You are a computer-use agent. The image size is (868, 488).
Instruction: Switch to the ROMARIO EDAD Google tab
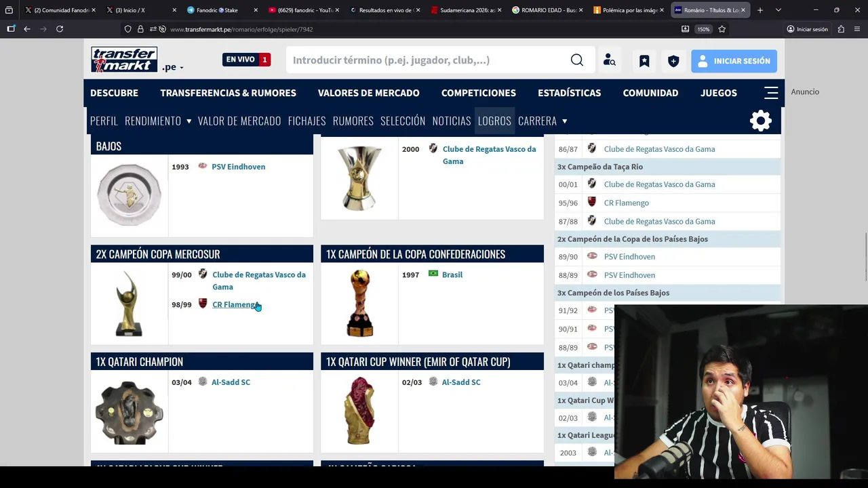pos(547,10)
